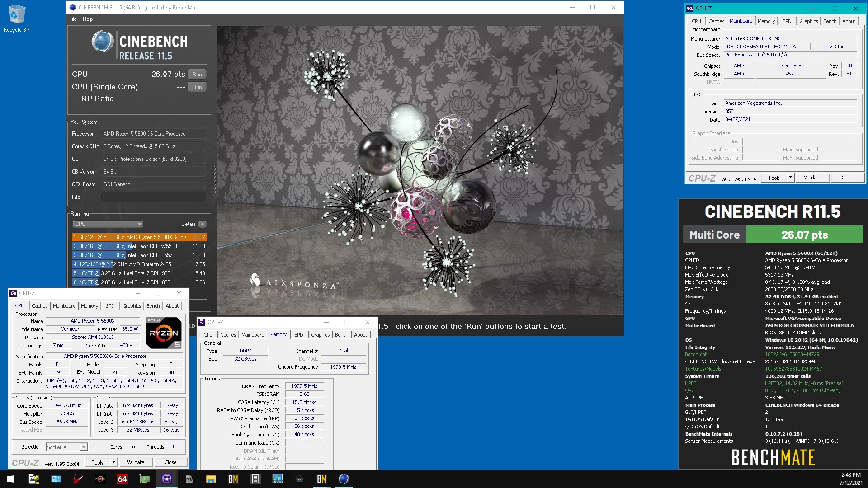The width and height of the screenshot is (868, 488).
Task: Click the panel splitter grip beside render view
Action: [x=215, y=179]
